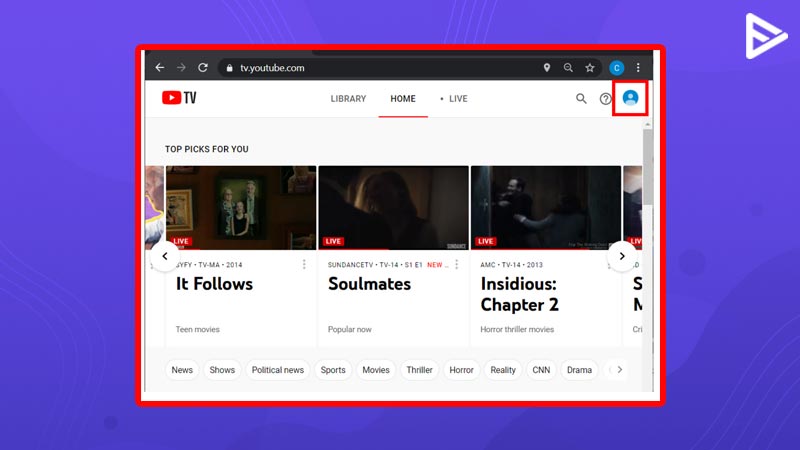The height and width of the screenshot is (450, 800).
Task: Click the Horror thriller movies label
Action: [517, 330]
